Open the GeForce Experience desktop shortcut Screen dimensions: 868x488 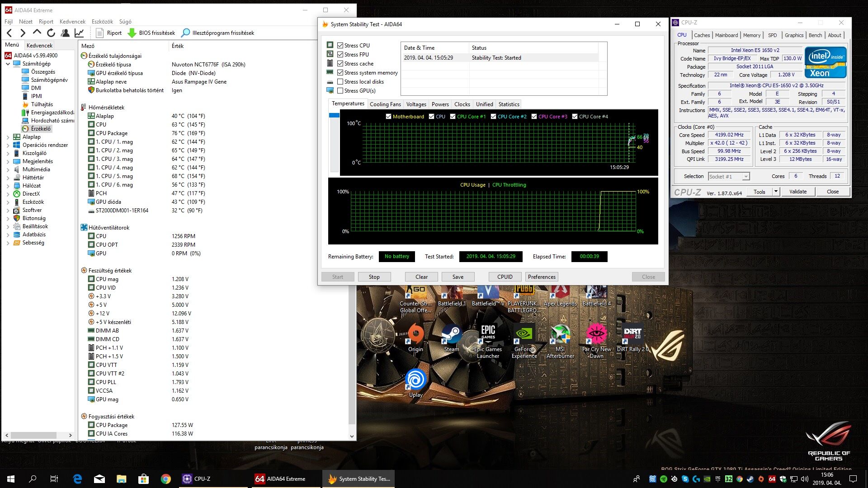(x=524, y=341)
